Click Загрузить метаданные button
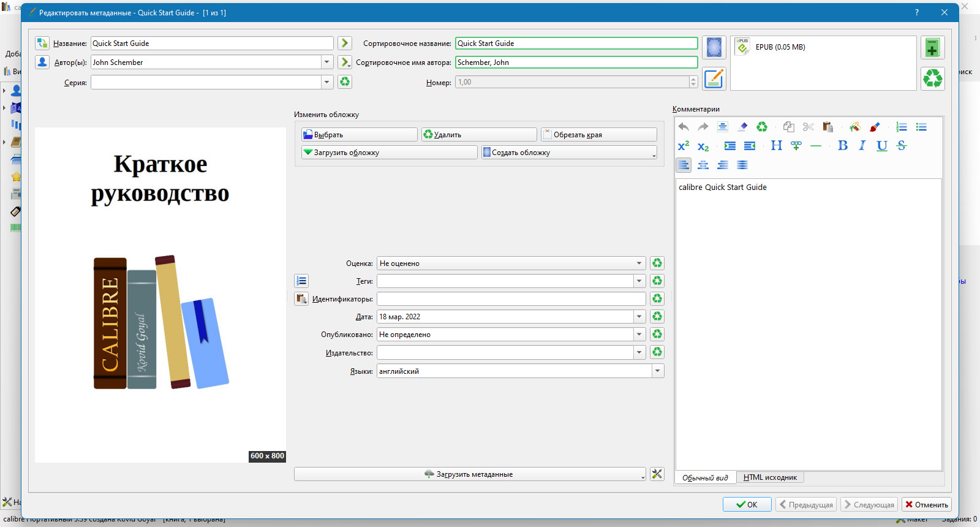The image size is (980, 527). (470, 474)
